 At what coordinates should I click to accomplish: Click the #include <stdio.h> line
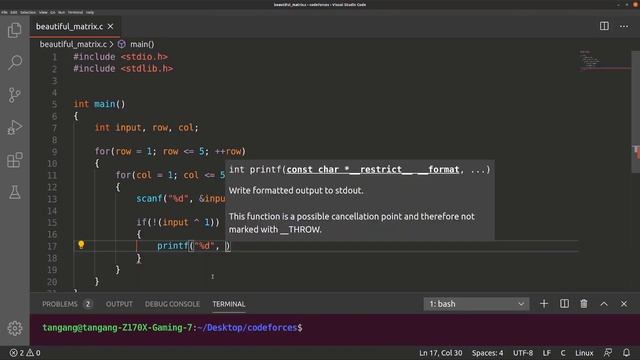pyautogui.click(x=120, y=57)
